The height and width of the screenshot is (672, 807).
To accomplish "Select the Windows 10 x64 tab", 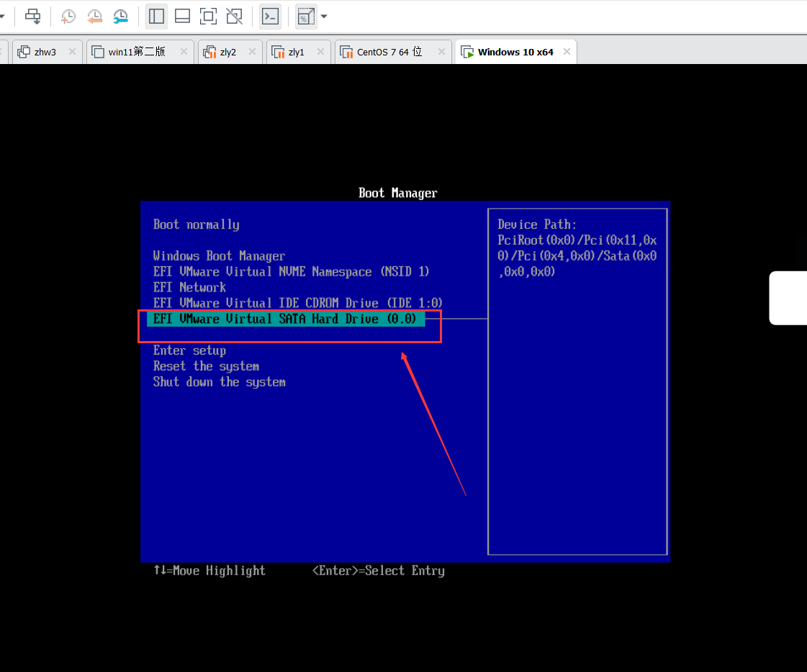I will [515, 52].
